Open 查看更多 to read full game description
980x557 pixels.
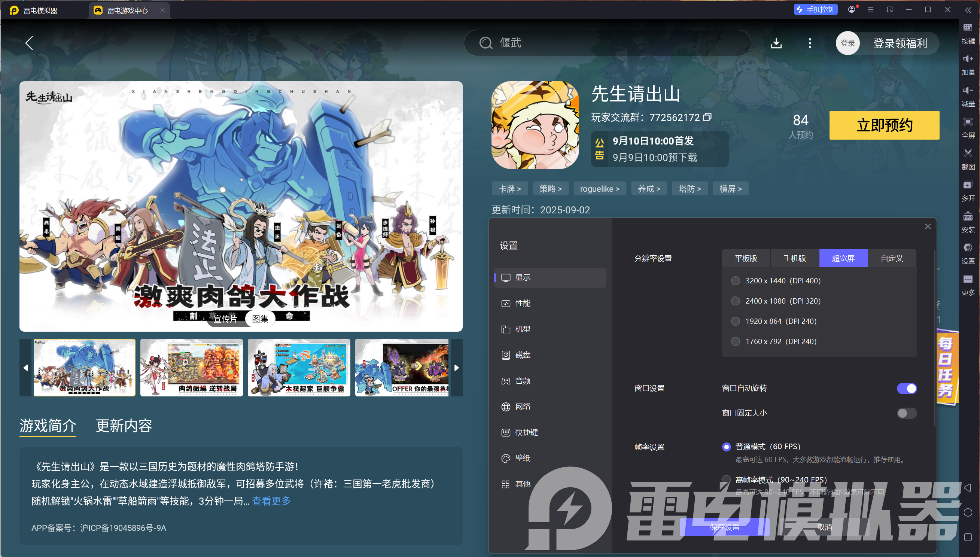point(271,501)
